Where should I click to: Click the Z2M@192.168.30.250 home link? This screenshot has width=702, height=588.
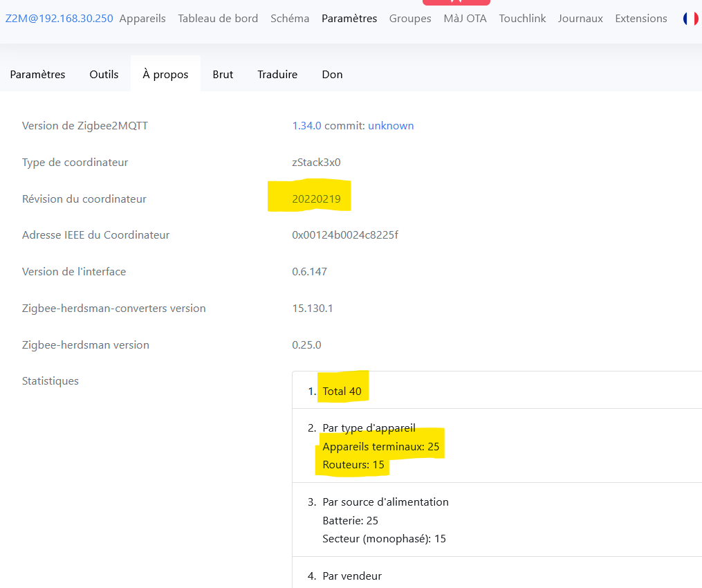(x=59, y=19)
